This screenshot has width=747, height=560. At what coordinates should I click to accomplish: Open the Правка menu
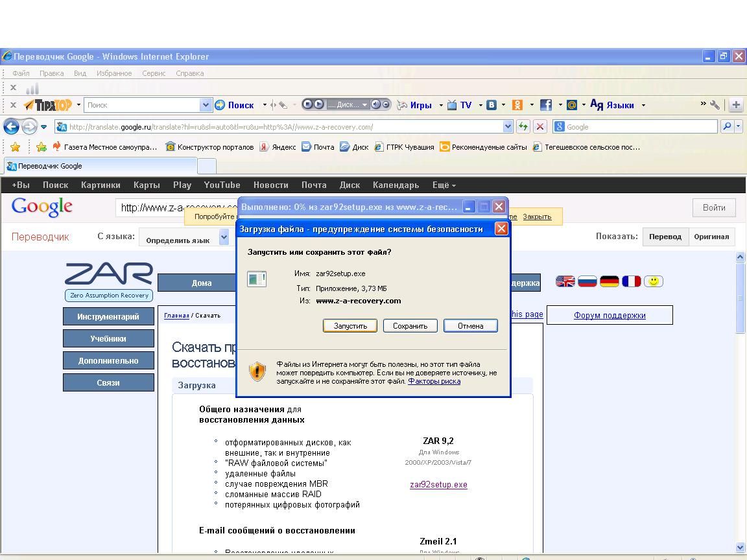pyautogui.click(x=51, y=73)
